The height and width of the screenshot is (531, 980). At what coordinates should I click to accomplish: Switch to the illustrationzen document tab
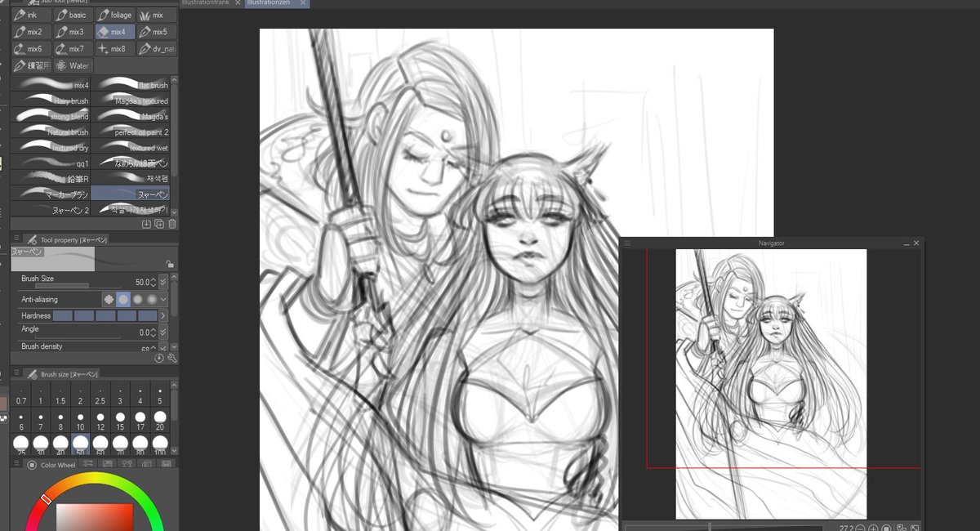(x=278, y=3)
